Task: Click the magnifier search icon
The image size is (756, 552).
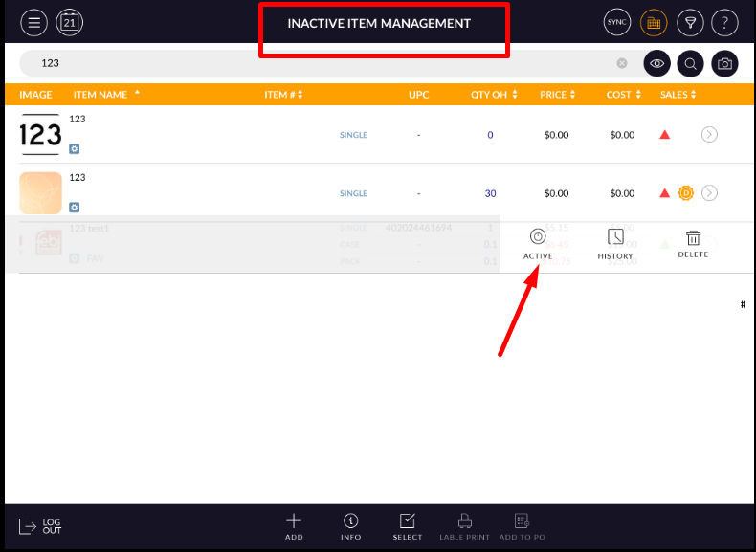Action: (x=690, y=64)
